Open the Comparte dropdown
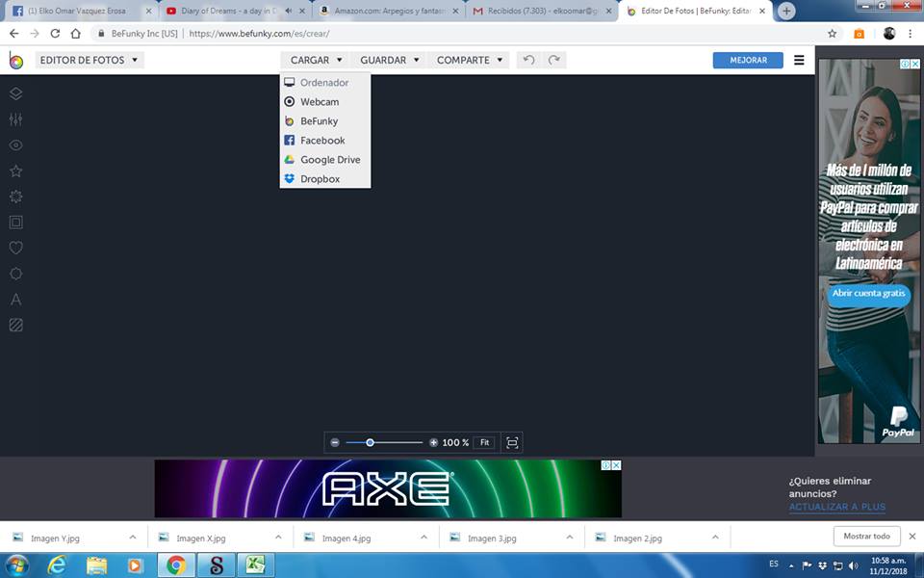The height and width of the screenshot is (578, 924). 470,60
